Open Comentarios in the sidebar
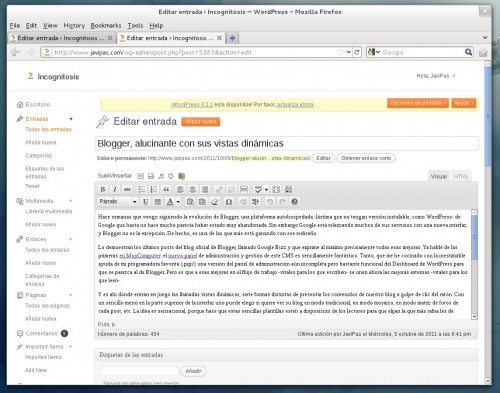The width and height of the screenshot is (500, 393). point(42,333)
